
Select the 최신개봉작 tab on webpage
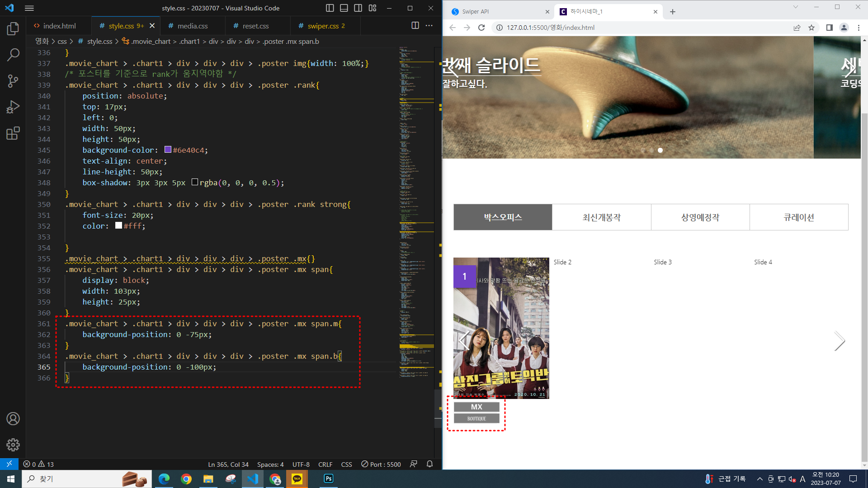601,217
